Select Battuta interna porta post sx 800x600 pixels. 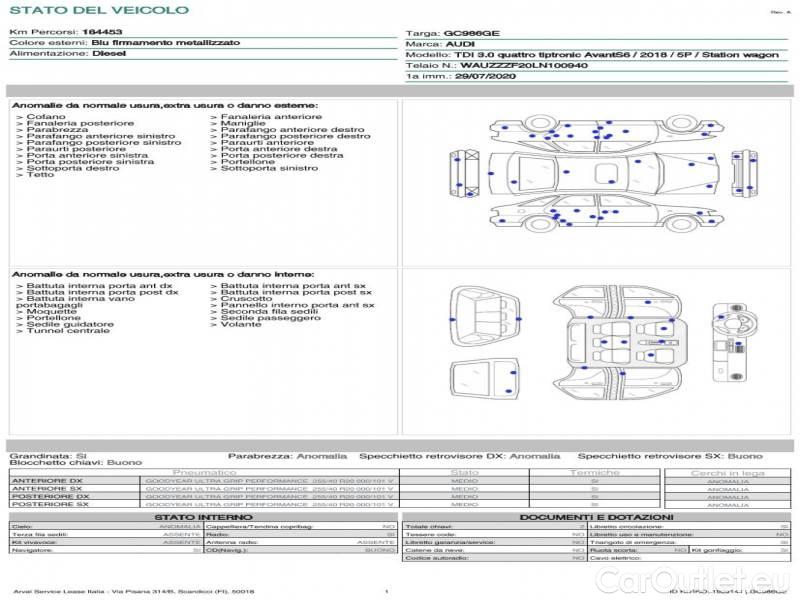(x=296, y=293)
